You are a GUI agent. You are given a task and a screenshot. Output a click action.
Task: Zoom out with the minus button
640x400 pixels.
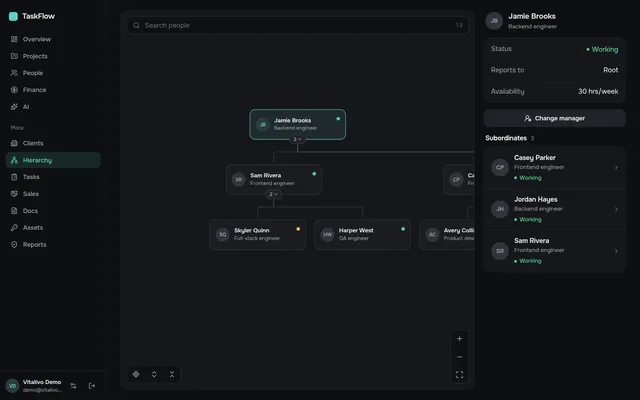459,357
